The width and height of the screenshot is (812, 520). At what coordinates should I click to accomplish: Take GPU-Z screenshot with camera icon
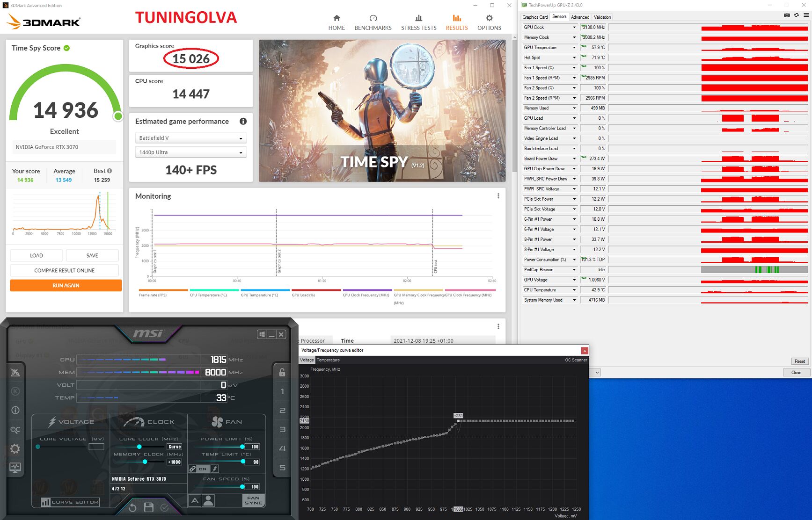[787, 15]
